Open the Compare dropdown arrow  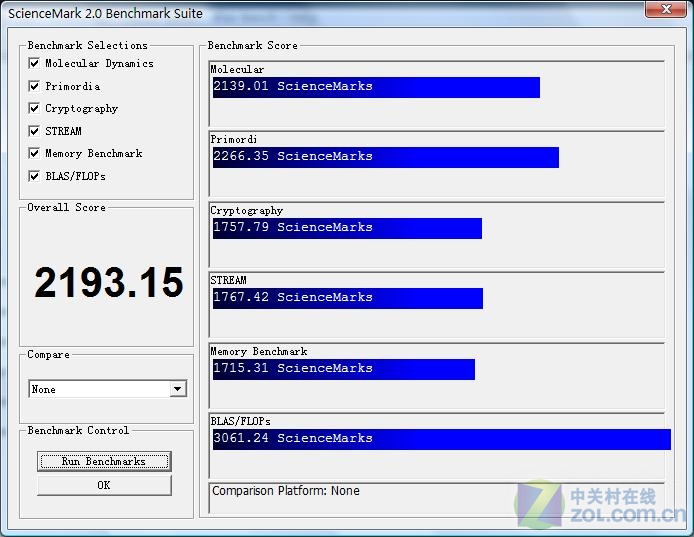(178, 389)
